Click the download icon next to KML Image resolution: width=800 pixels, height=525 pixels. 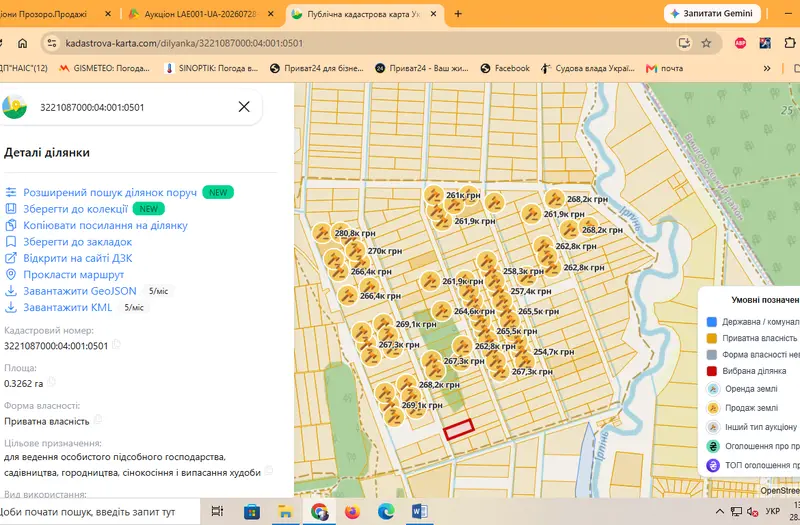tap(11, 307)
